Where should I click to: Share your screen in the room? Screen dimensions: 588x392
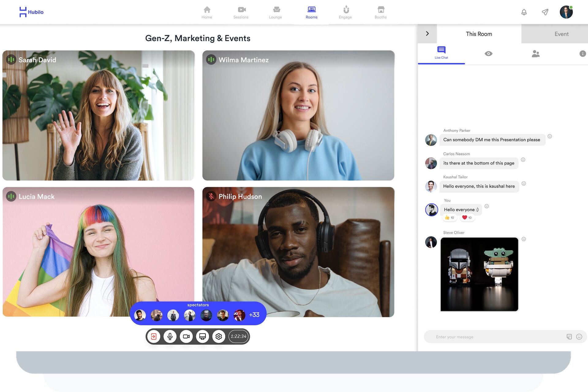coord(202,336)
